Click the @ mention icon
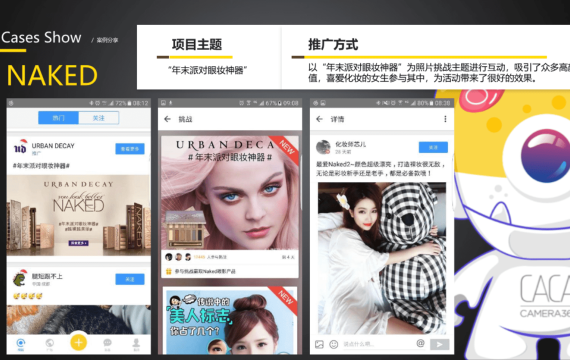This screenshot has height=360, width=570. point(420,343)
